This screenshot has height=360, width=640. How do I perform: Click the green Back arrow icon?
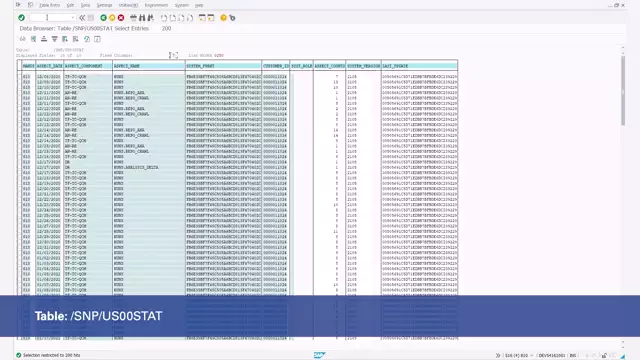pyautogui.click(x=103, y=18)
